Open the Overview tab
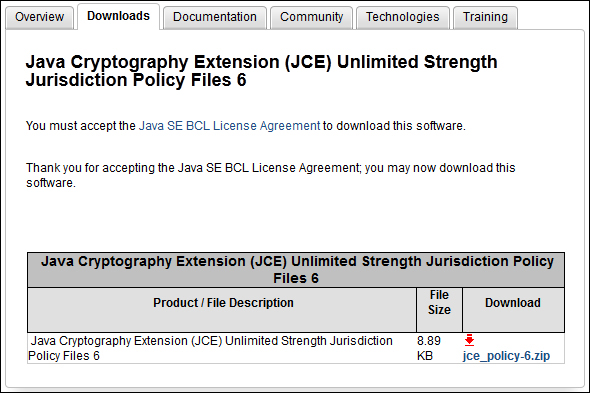 [40, 17]
